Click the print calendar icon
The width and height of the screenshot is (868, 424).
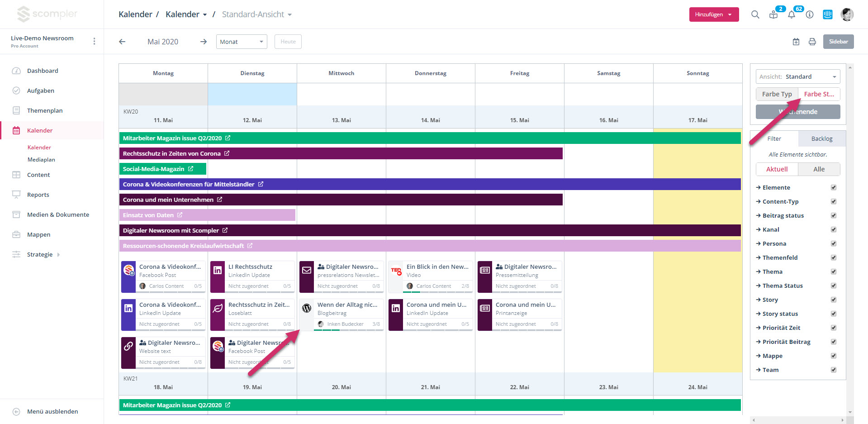coord(812,42)
